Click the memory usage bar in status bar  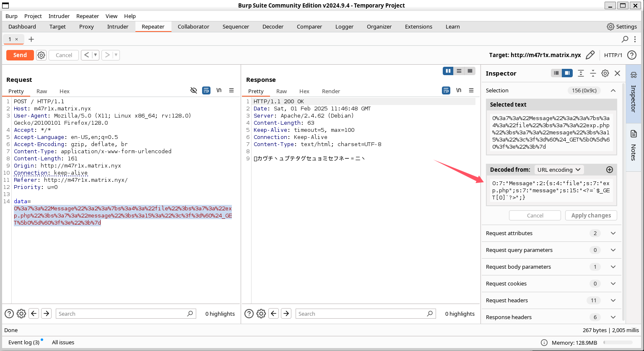pos(618,342)
